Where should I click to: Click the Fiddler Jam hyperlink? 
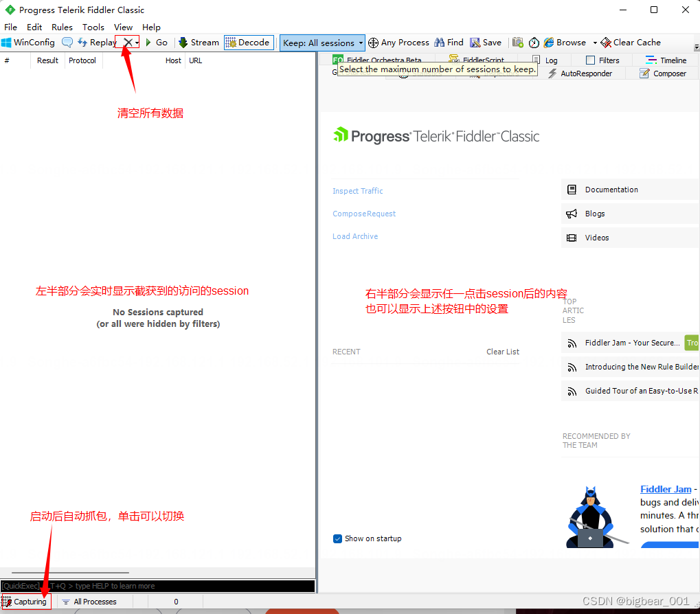coord(666,489)
